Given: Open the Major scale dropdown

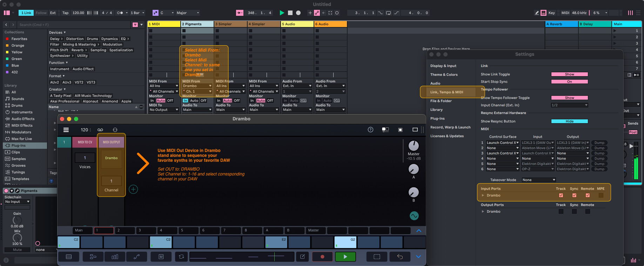Looking at the screenshot, I should coord(188,13).
